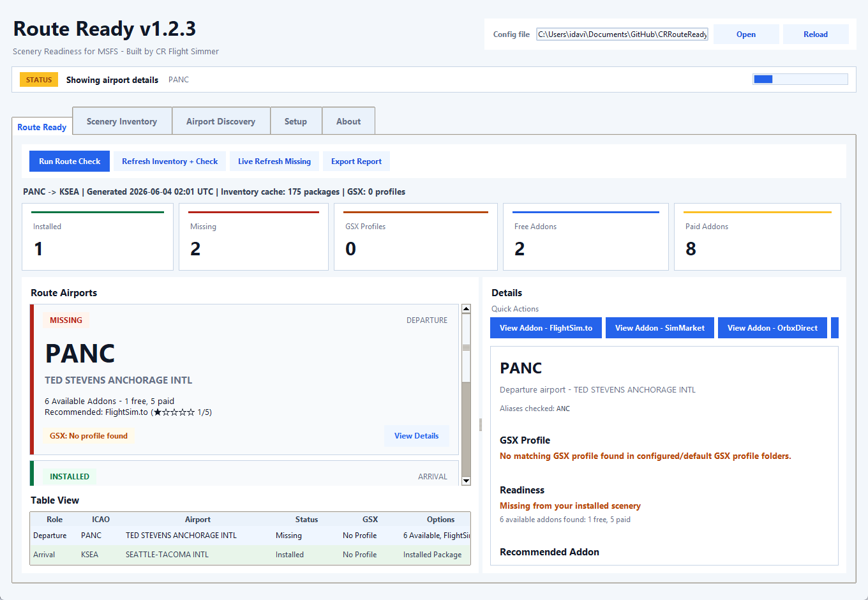Reload the configuration file

point(816,34)
